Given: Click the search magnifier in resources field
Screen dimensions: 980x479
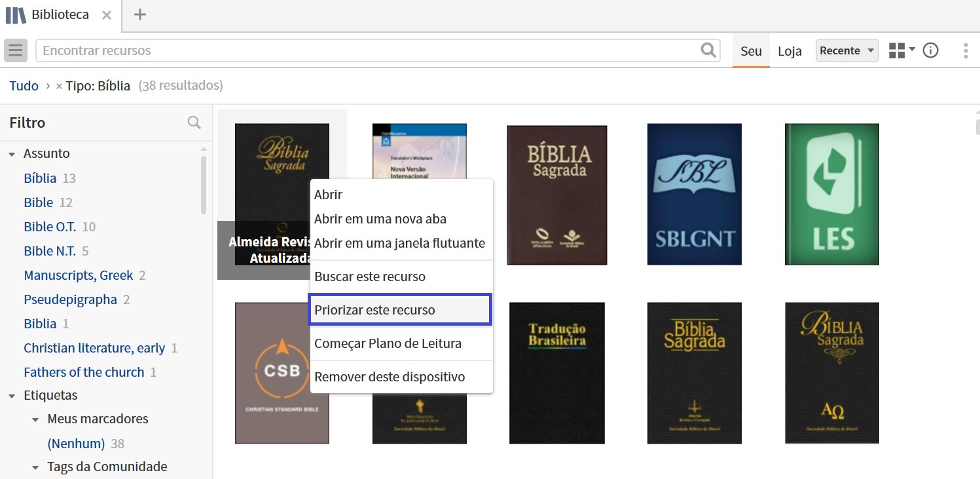Looking at the screenshot, I should 708,50.
